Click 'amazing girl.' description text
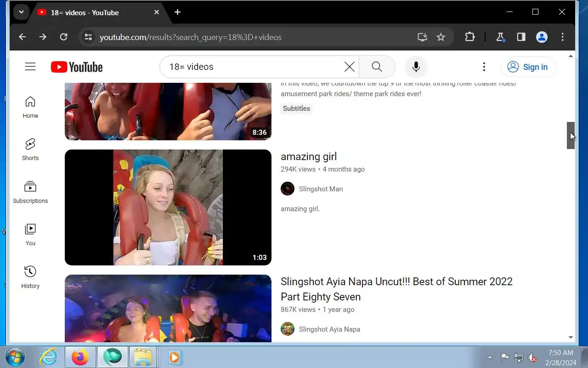 tap(300, 209)
